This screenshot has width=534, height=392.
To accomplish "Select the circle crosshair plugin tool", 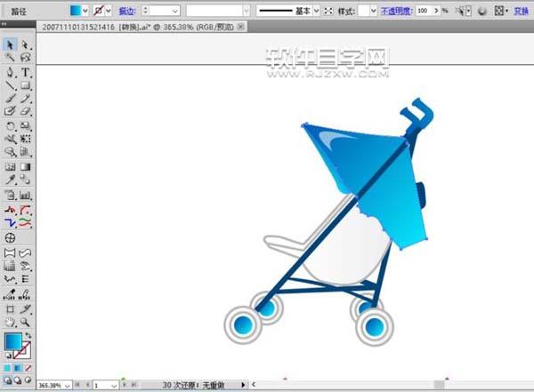I will click(x=10, y=238).
